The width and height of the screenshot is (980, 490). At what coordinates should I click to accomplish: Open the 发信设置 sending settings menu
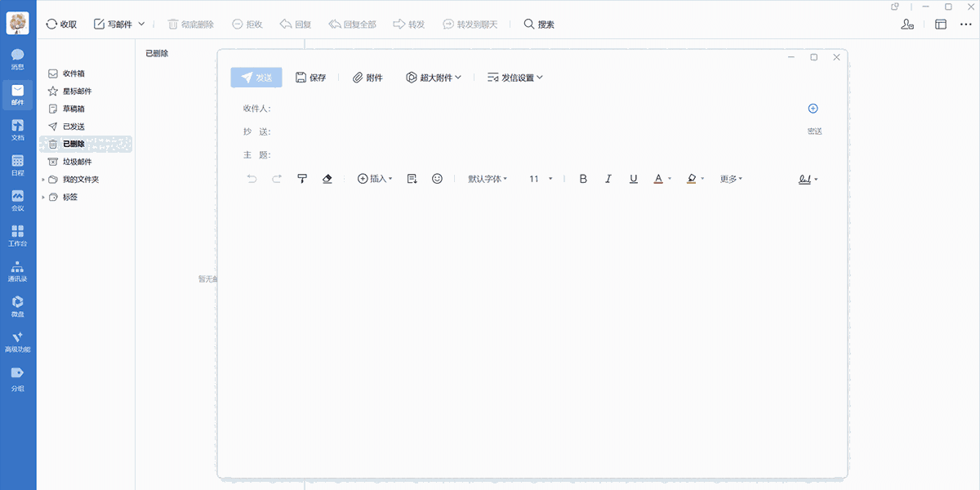515,77
